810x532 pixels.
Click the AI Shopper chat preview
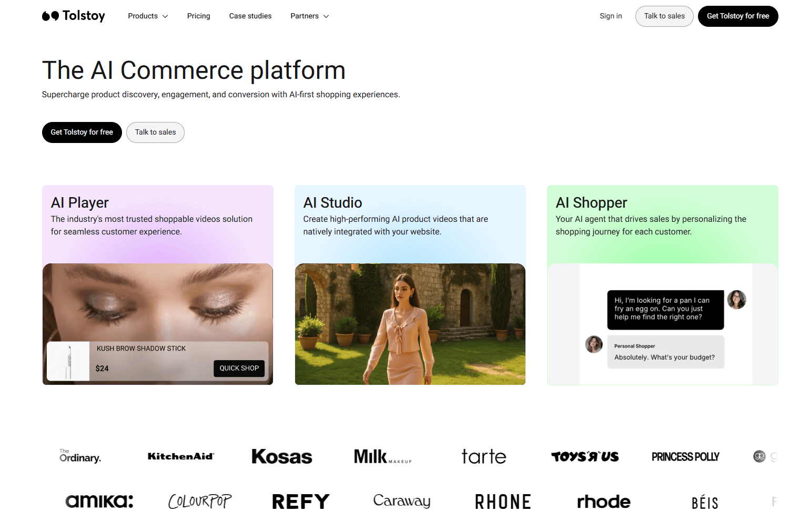[662, 324]
